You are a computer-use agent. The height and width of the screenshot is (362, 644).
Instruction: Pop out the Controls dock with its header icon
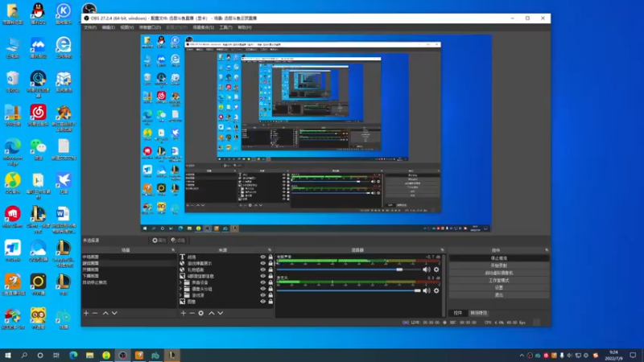[x=547, y=250]
